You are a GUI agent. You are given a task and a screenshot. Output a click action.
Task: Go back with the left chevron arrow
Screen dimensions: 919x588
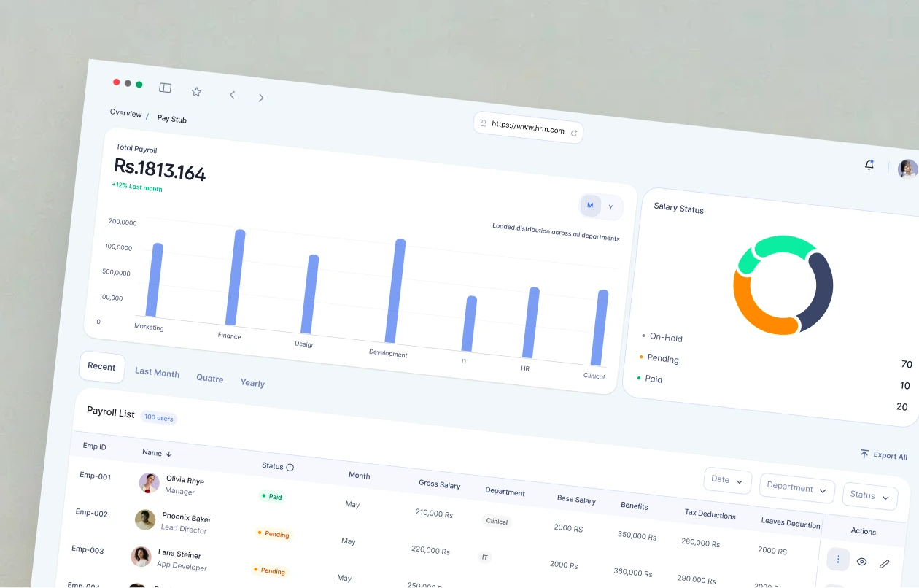[232, 95]
